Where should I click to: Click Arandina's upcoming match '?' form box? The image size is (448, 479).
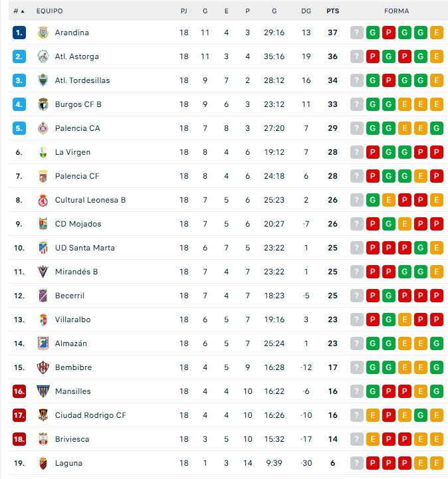357,33
